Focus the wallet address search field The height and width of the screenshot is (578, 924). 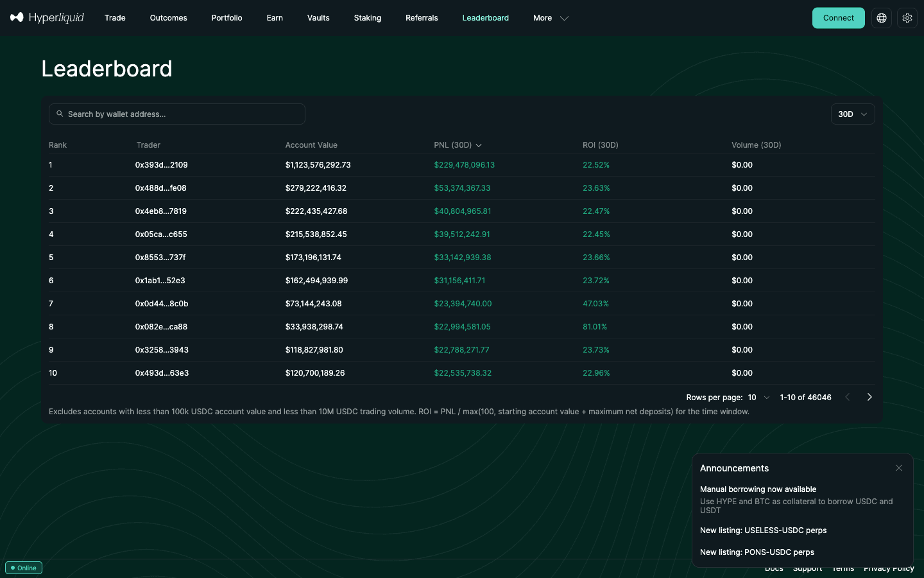(177, 114)
